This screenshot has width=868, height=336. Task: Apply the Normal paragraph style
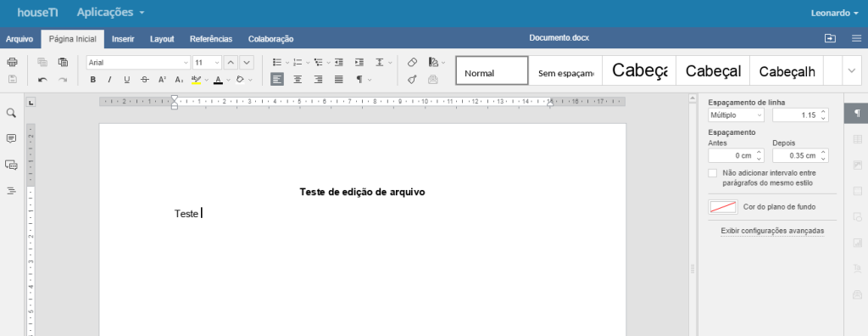coord(492,70)
